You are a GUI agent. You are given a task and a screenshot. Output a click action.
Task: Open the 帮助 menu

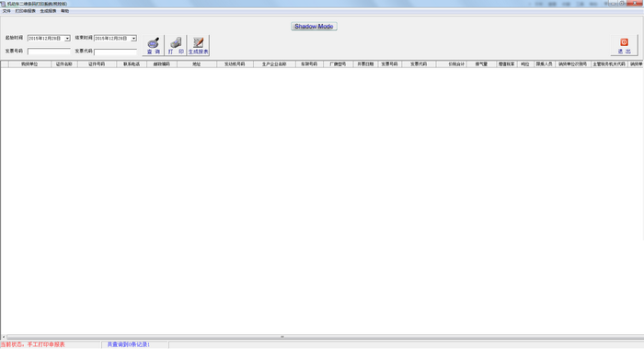[65, 11]
